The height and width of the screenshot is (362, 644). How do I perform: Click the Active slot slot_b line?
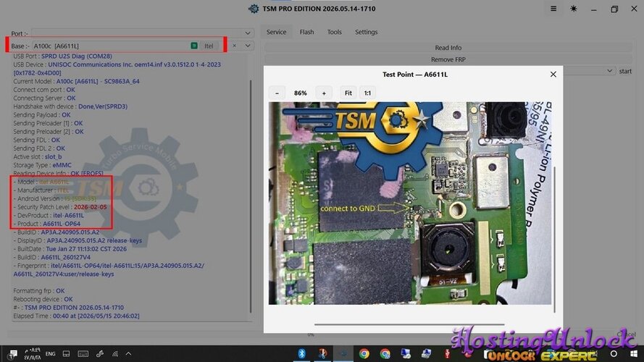tap(38, 156)
